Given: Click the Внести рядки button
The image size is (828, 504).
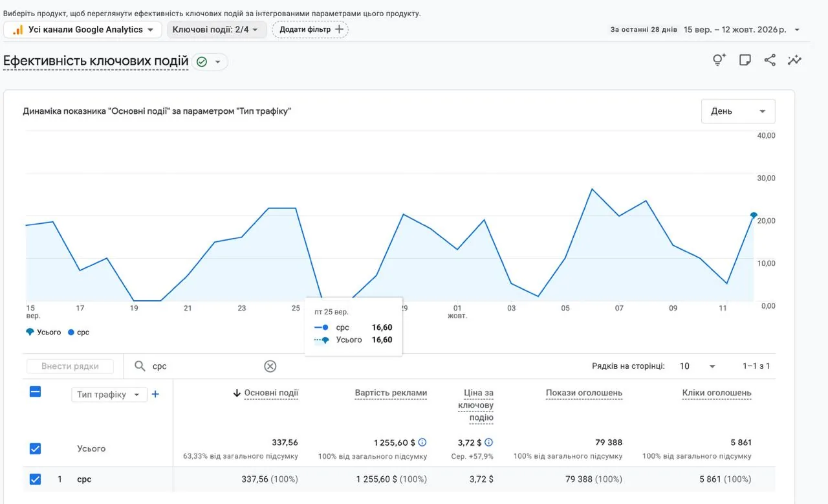Looking at the screenshot, I should click(x=70, y=366).
